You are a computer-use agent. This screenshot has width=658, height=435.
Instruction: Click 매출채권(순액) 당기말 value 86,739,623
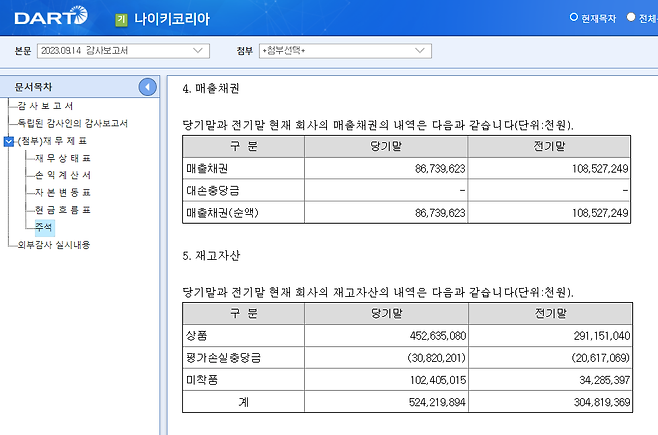[x=440, y=213]
